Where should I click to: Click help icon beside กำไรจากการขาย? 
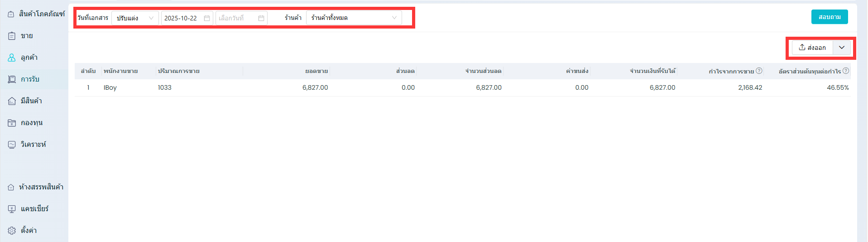(759, 71)
